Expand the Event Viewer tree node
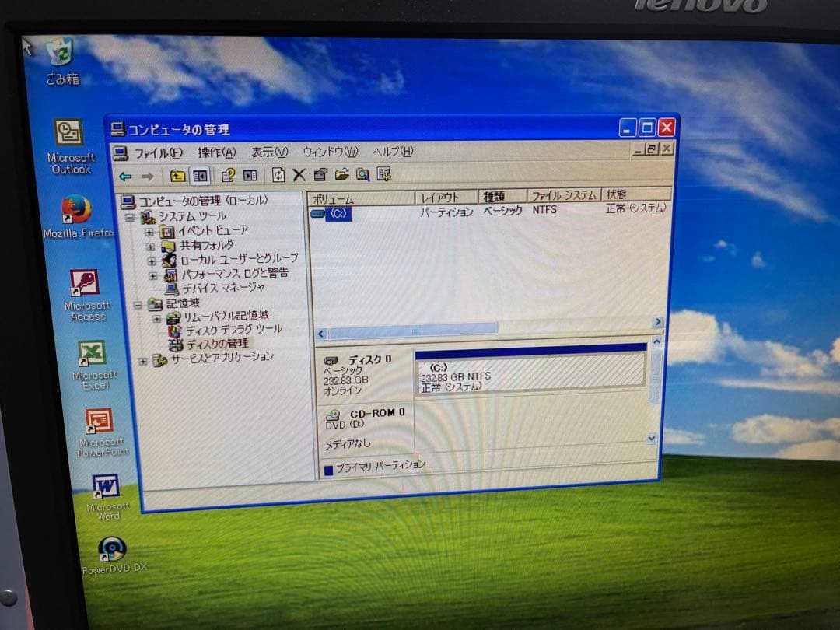Image resolution: width=840 pixels, height=630 pixels. pos(151,231)
